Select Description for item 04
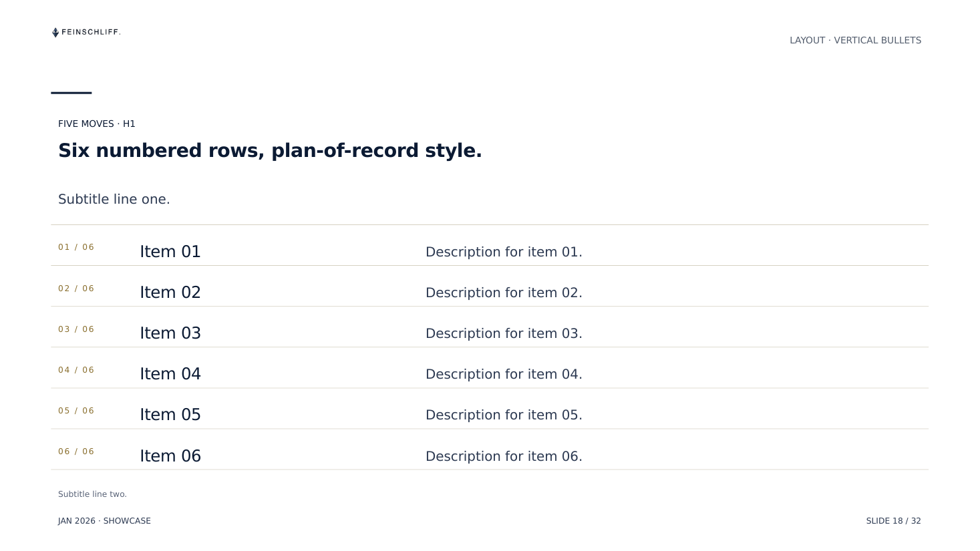This screenshot has width=980, height=551. [504, 374]
